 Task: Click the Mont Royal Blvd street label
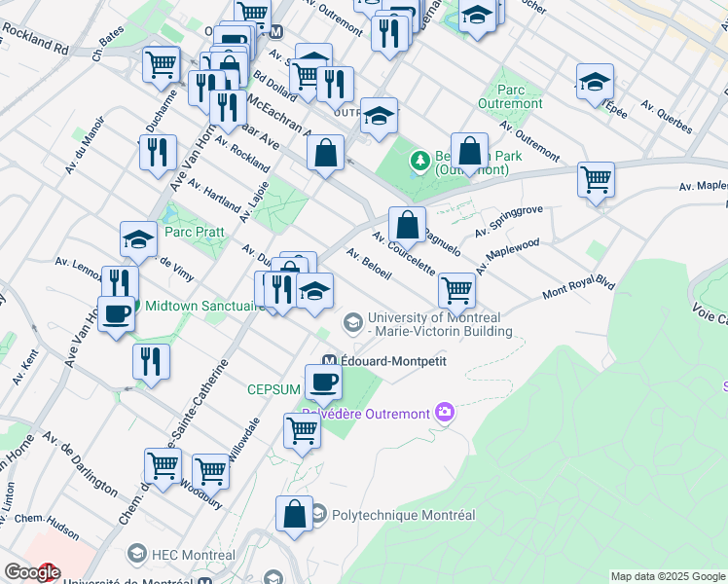coord(579,287)
